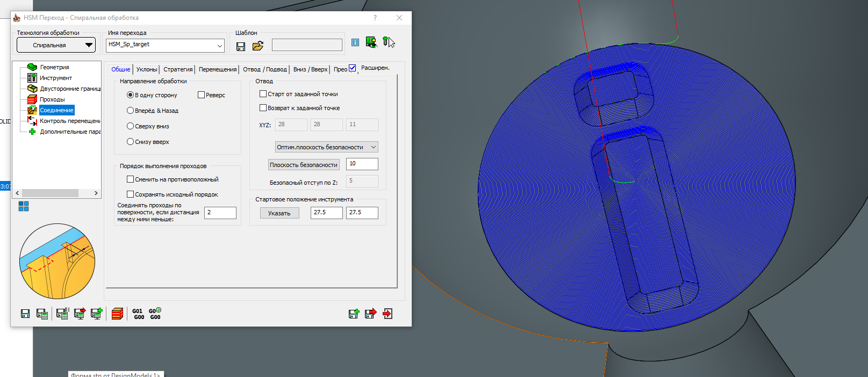
Task: Select Инструмент in the parameter tree
Action: tap(55, 78)
